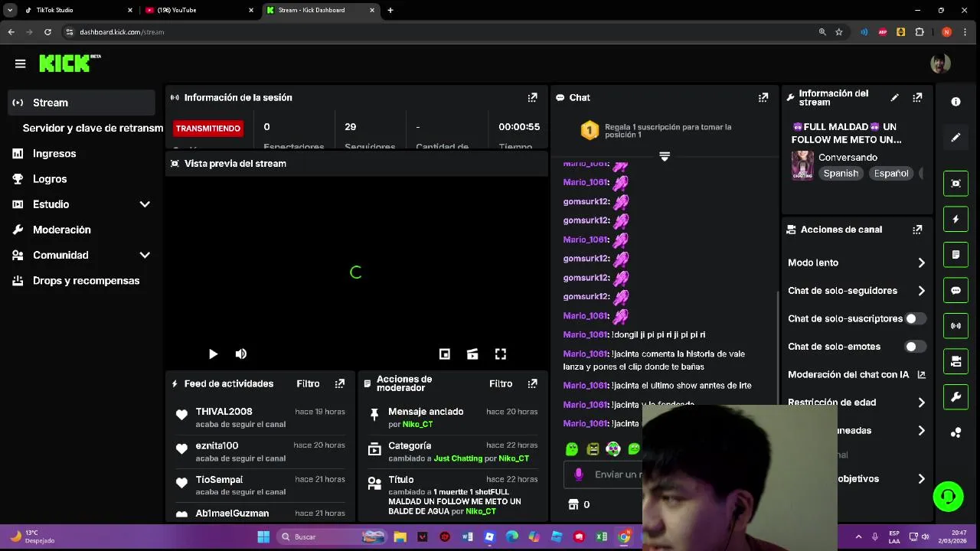Reload the browser page
Screen dimensions: 980x551
[47, 32]
